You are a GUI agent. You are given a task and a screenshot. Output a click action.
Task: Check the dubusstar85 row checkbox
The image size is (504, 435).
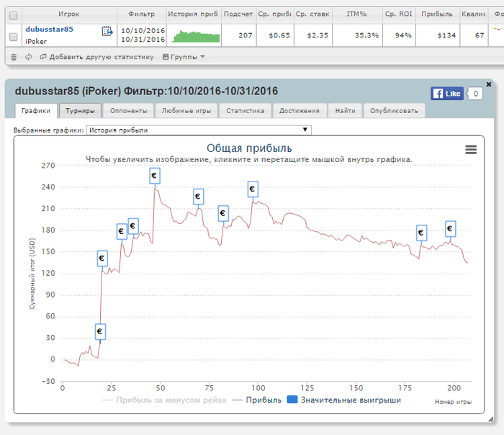click(x=14, y=37)
